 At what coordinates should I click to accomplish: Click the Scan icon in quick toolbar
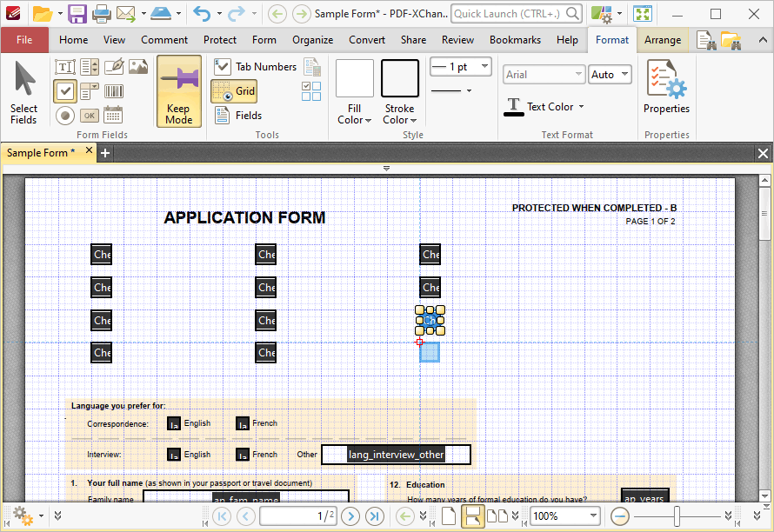160,14
